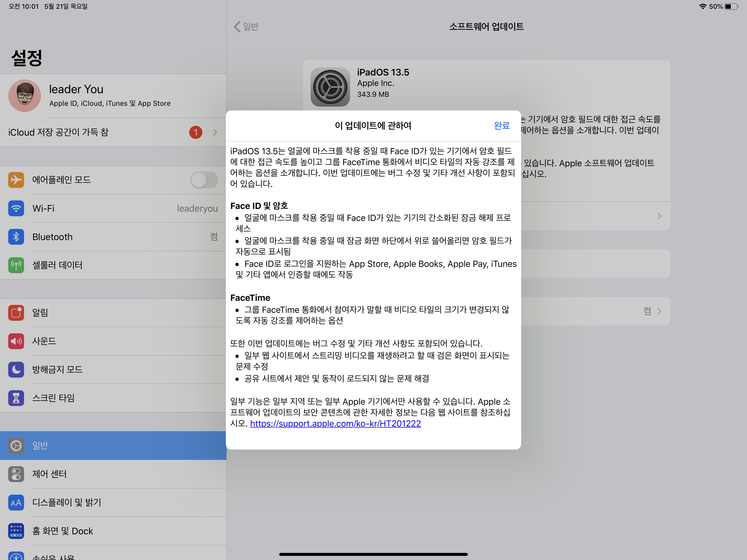
Task: Tap the sound (사운드) speaker icon
Action: point(16,341)
